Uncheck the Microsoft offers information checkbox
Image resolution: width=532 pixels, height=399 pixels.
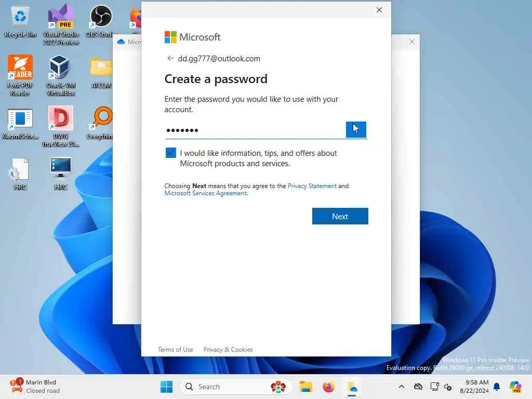[170, 153]
